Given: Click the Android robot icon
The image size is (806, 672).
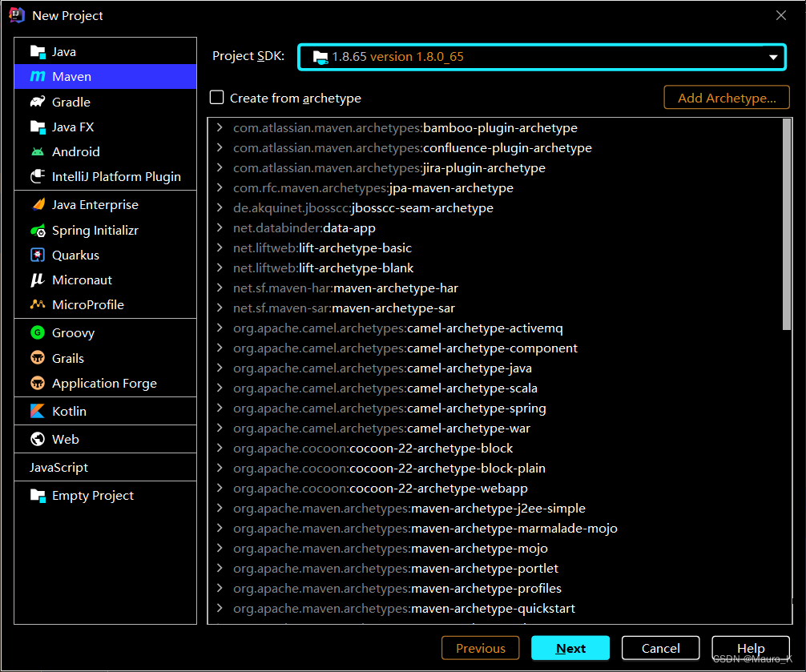Looking at the screenshot, I should [38, 151].
